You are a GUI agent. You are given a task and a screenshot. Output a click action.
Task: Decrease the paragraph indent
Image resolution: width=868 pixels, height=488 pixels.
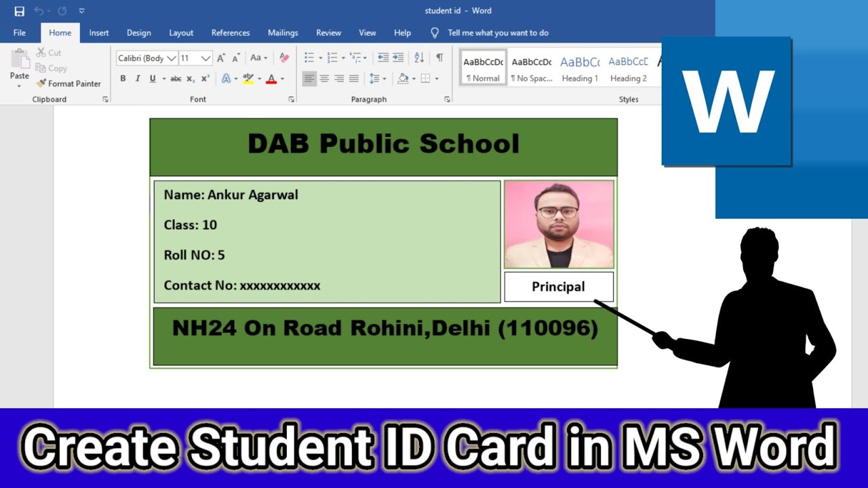383,58
